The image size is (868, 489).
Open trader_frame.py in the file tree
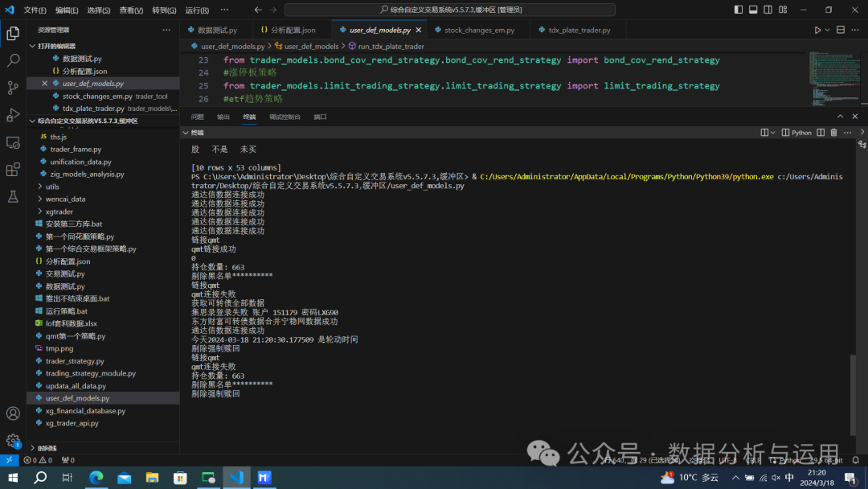[x=103, y=149]
